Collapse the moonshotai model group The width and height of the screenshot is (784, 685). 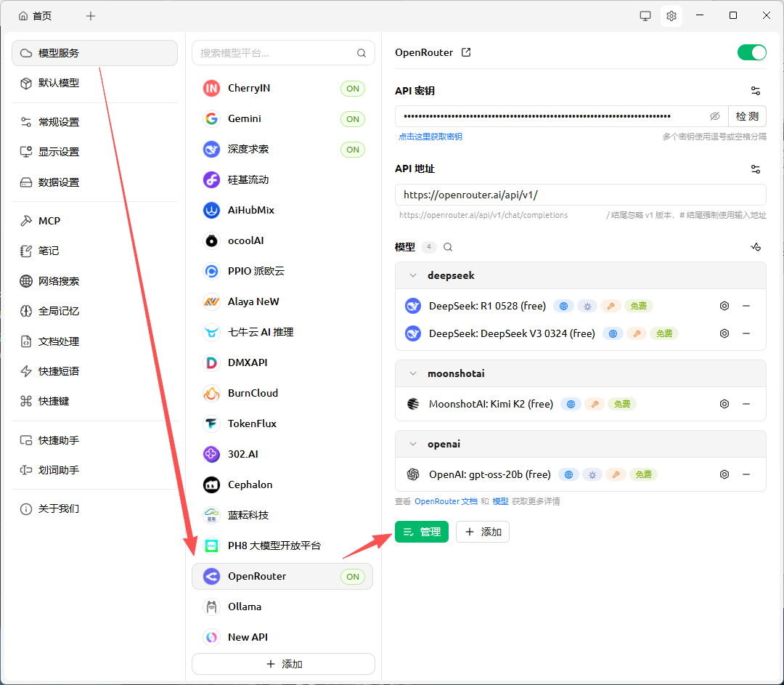coord(413,374)
